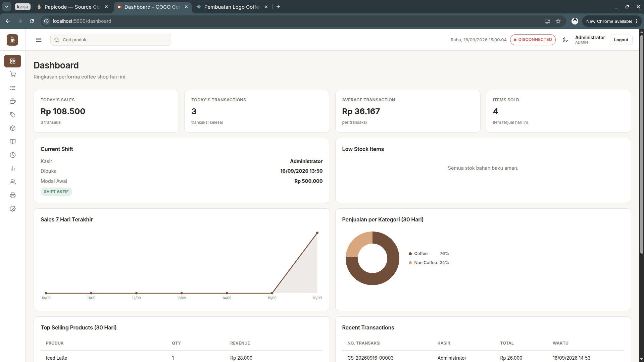This screenshot has height=362, width=644.
Task: Click the Non Coffee legend color dot
Action: (410, 263)
